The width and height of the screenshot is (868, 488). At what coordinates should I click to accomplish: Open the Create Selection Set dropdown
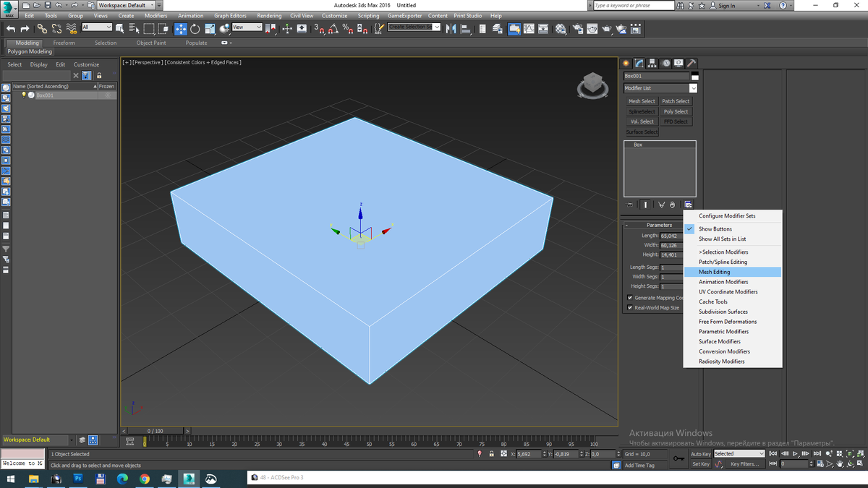click(x=414, y=27)
